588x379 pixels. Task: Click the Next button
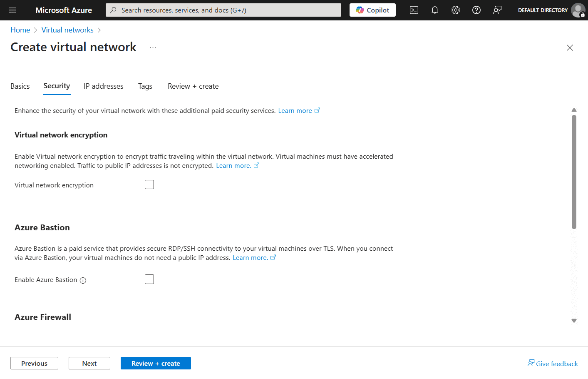coord(89,363)
